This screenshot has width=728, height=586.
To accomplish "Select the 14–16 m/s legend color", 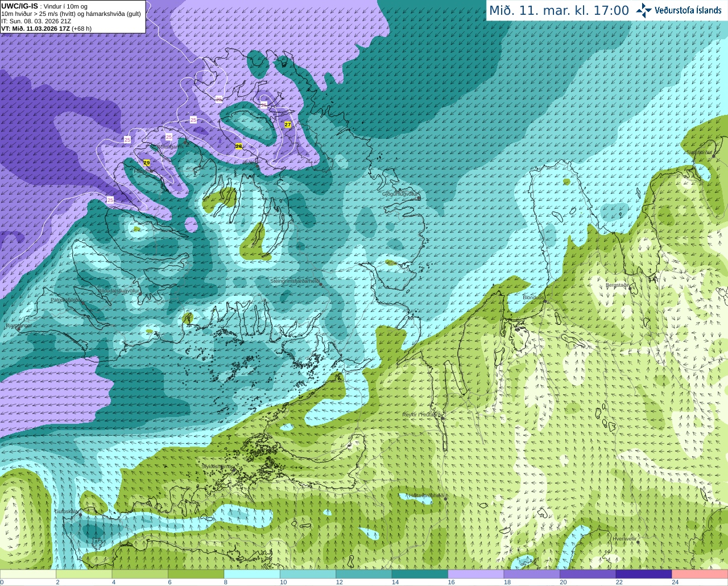I will point(420,574).
